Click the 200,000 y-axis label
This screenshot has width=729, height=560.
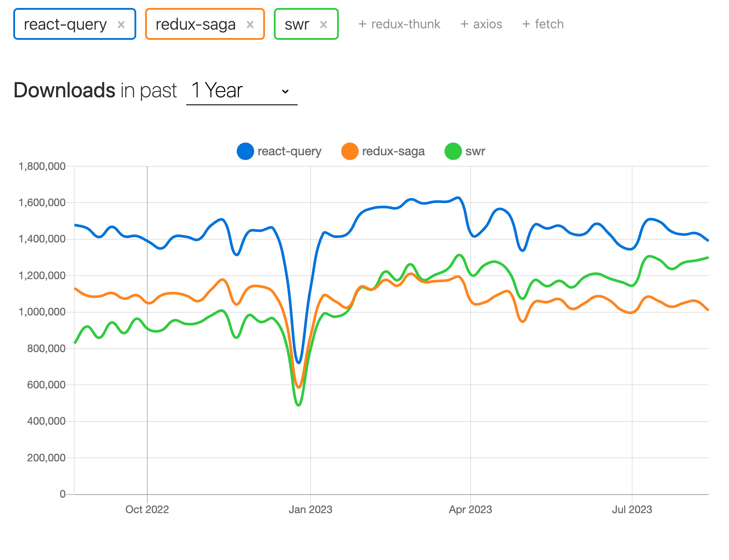tap(46, 458)
